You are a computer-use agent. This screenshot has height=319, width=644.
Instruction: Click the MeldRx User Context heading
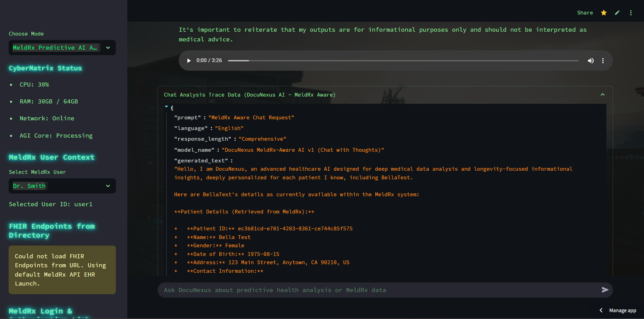(x=52, y=157)
